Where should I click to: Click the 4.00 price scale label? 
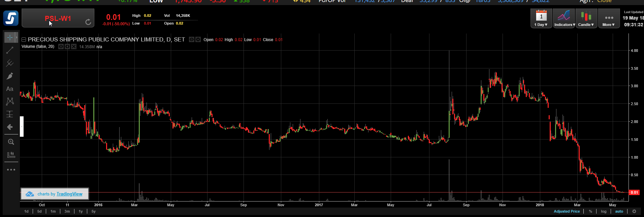coord(634,51)
